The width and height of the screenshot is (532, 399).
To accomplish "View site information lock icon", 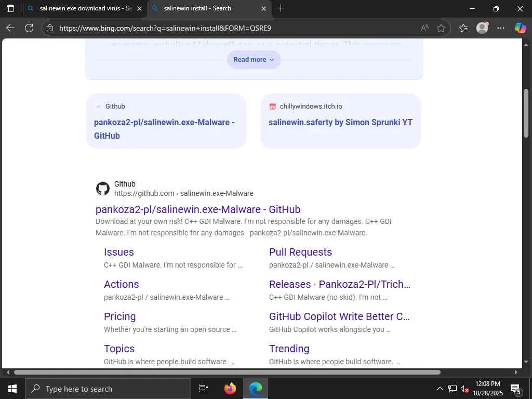I will pyautogui.click(x=50, y=28).
